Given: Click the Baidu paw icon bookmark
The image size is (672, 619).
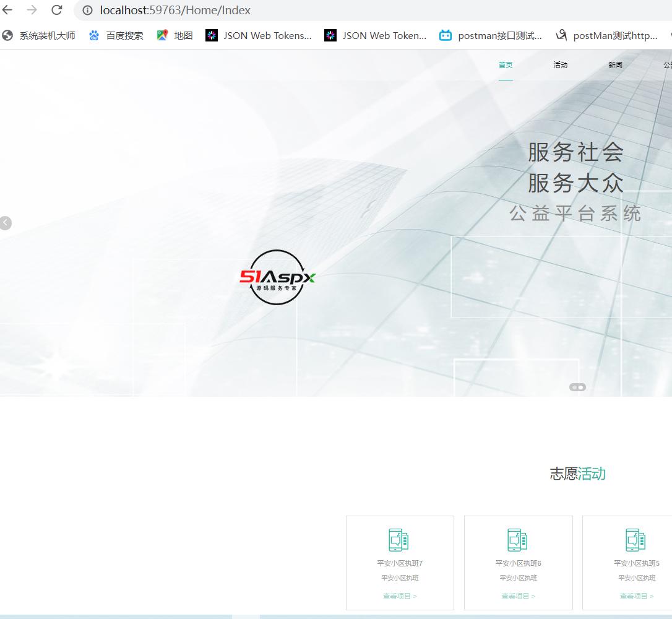Looking at the screenshot, I should point(94,35).
